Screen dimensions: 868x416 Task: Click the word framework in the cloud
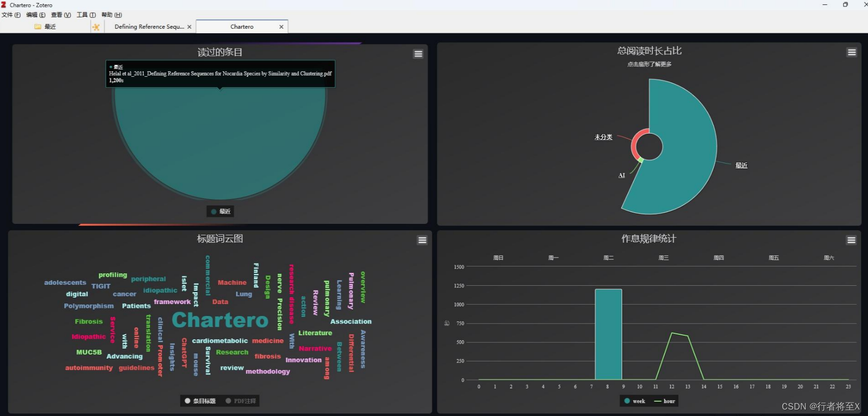coord(172,302)
